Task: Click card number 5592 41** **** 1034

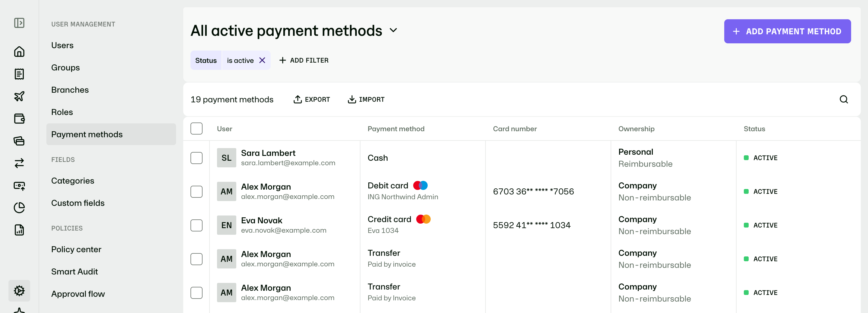Action: click(x=532, y=225)
